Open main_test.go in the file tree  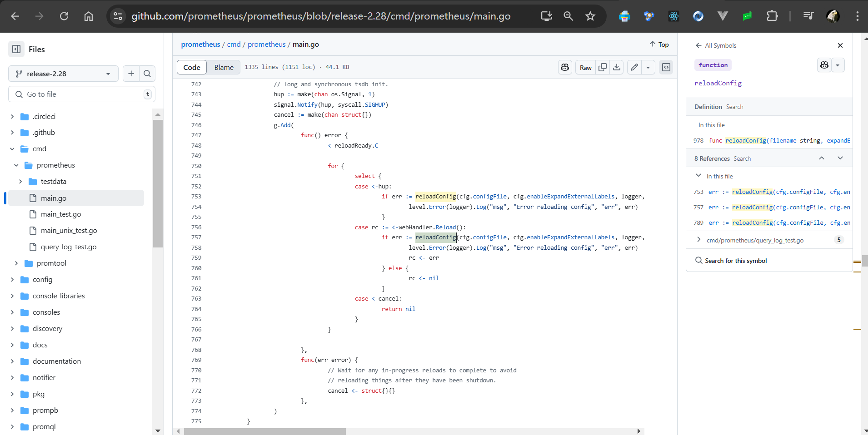(x=61, y=214)
